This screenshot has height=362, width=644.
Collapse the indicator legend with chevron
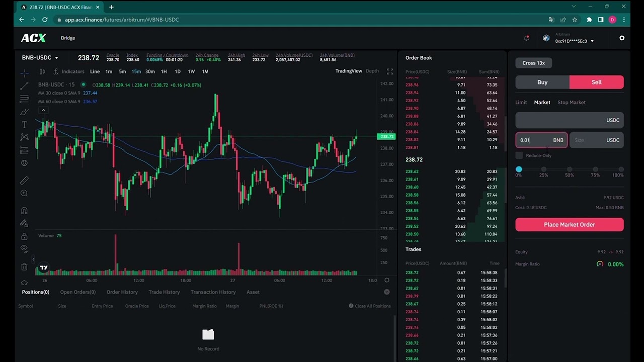43,110
